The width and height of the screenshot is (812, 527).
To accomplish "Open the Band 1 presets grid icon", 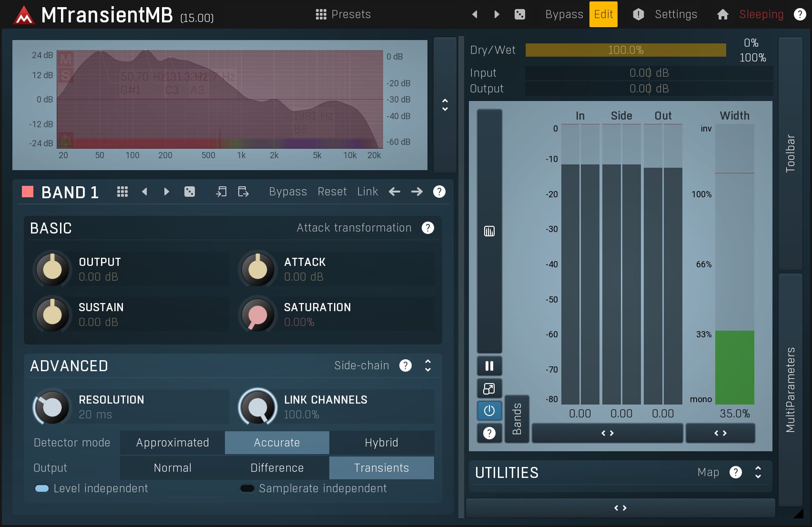I will click(122, 191).
